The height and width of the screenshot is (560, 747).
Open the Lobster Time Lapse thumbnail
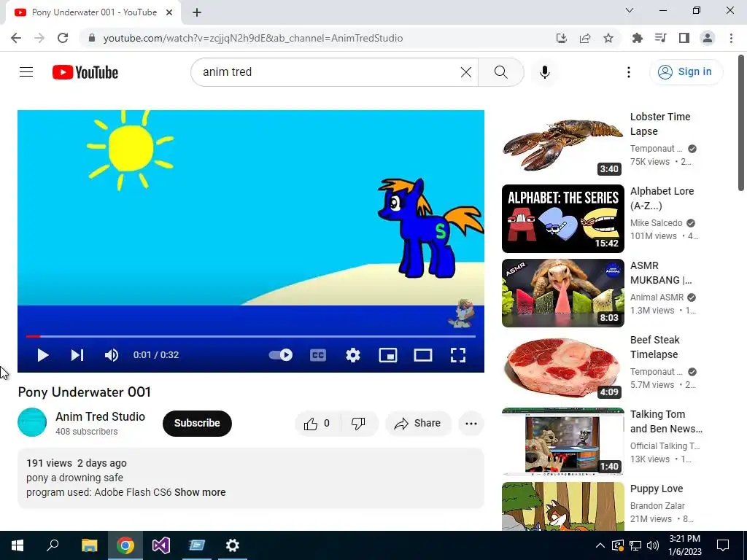click(x=562, y=144)
